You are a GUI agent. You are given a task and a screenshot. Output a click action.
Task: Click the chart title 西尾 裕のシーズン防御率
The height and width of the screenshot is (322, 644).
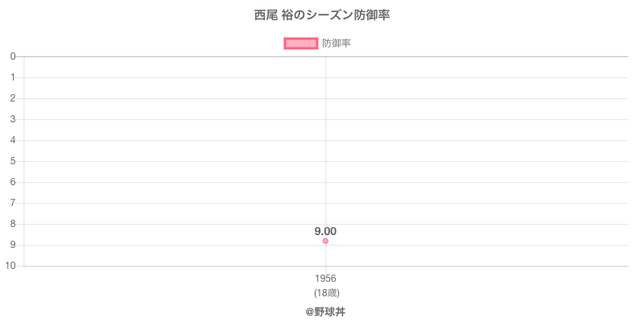click(322, 15)
